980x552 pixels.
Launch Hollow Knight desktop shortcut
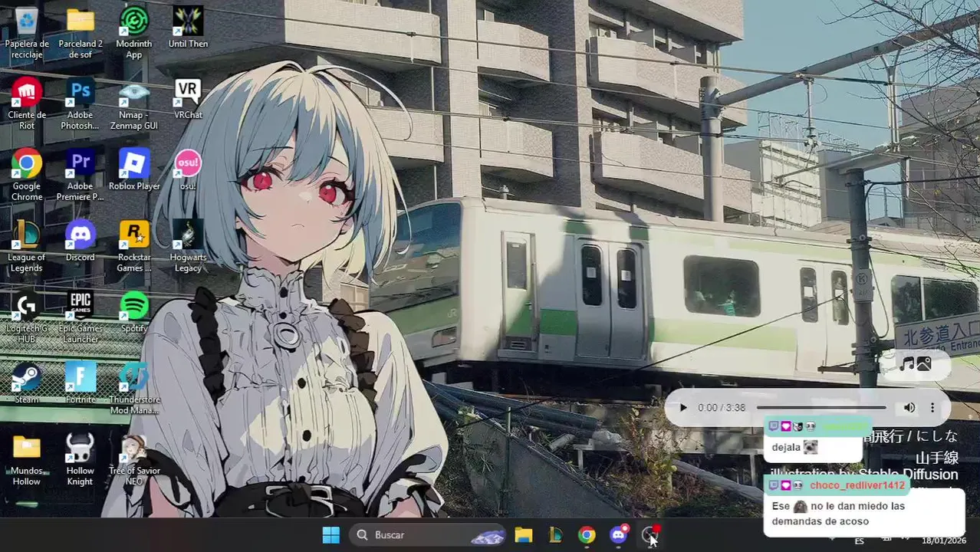tap(81, 459)
